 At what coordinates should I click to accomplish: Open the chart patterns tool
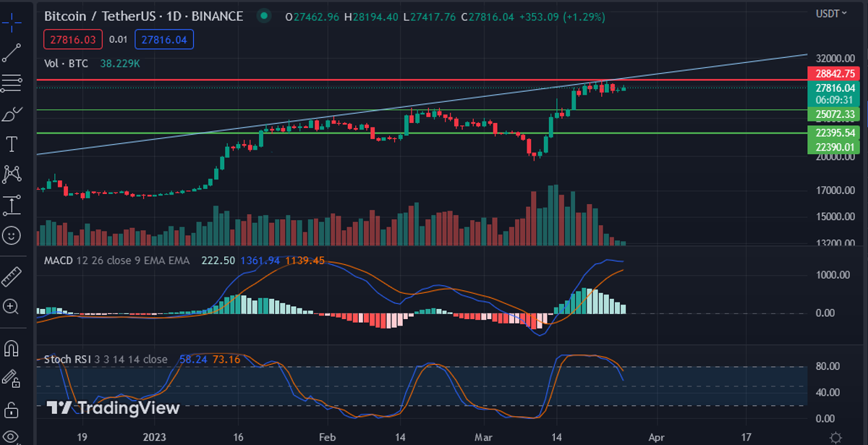(12, 174)
